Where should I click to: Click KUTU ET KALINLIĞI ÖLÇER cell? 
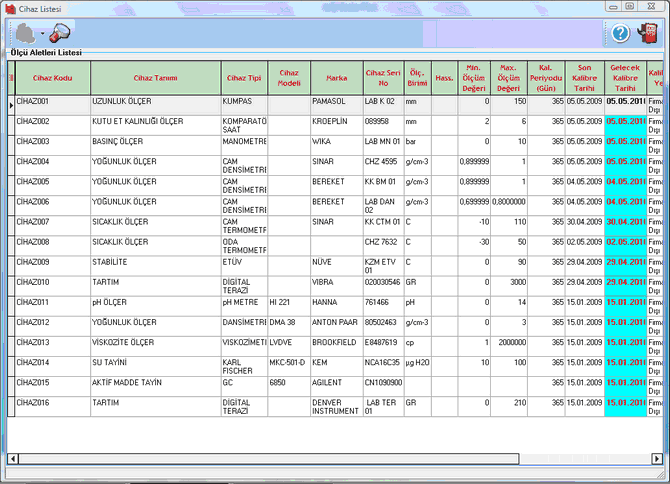tap(156, 125)
